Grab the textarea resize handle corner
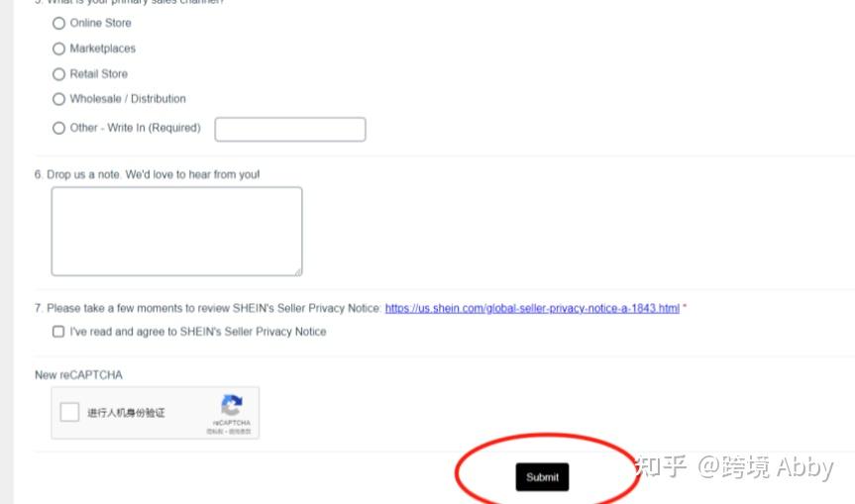The height and width of the screenshot is (504, 855). click(x=298, y=272)
